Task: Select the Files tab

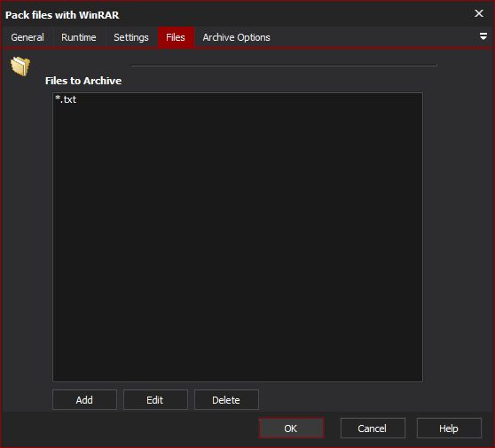Action: (x=176, y=37)
